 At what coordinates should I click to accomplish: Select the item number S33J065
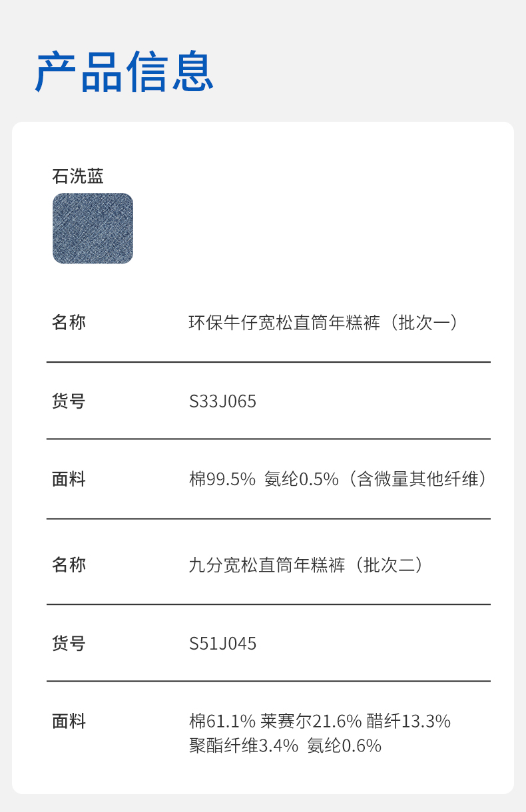(x=222, y=401)
